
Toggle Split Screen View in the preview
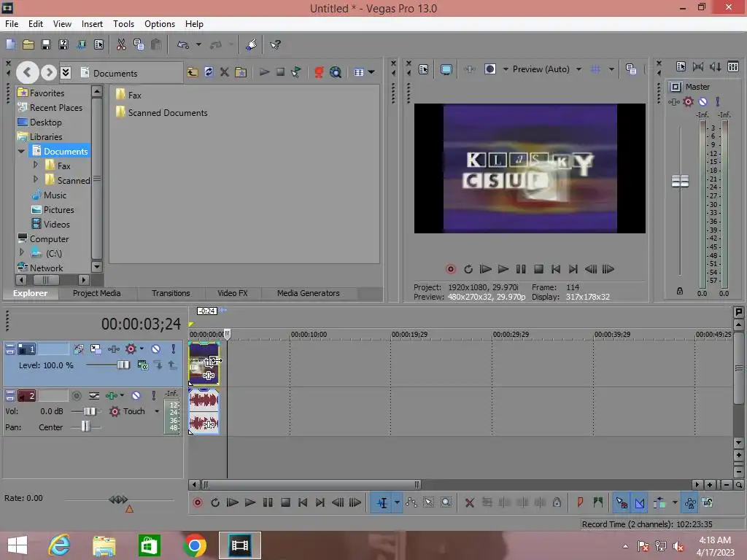[490, 69]
